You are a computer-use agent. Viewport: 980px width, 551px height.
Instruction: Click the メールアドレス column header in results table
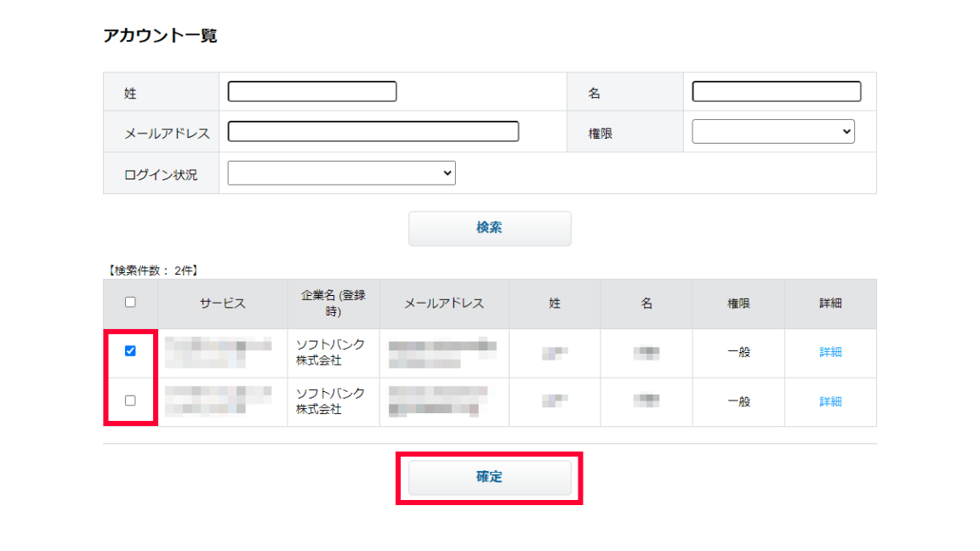(x=443, y=304)
